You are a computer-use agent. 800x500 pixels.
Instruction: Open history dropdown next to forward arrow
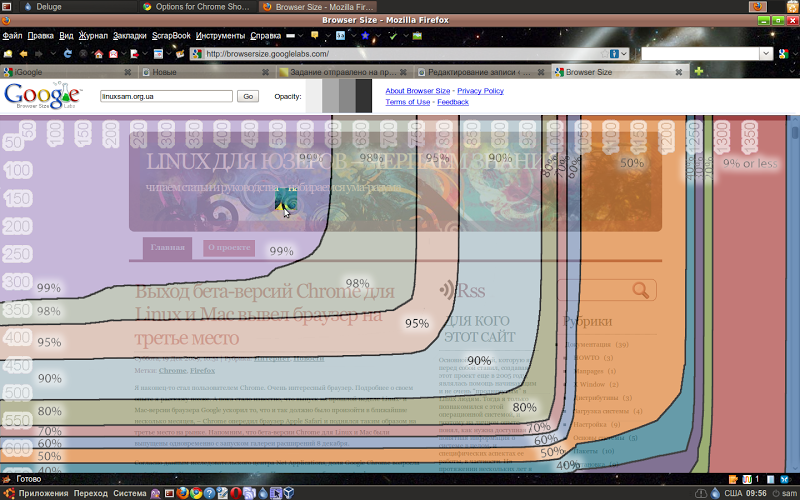click(53, 54)
